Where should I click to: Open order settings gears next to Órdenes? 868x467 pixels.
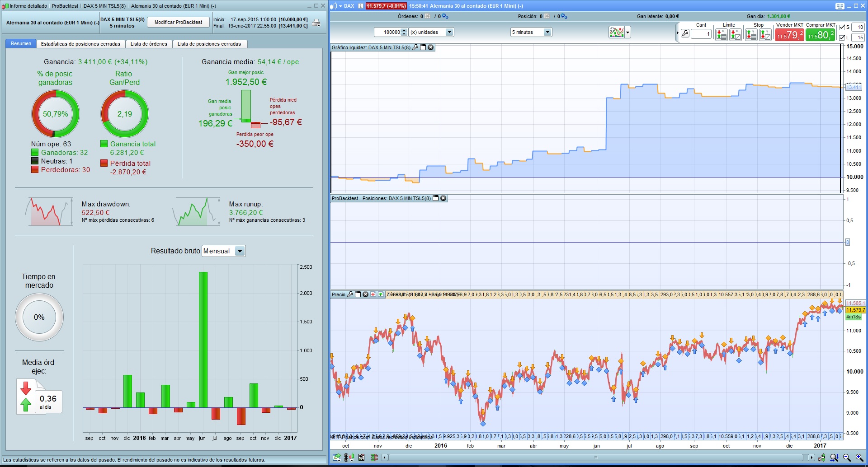click(x=445, y=16)
